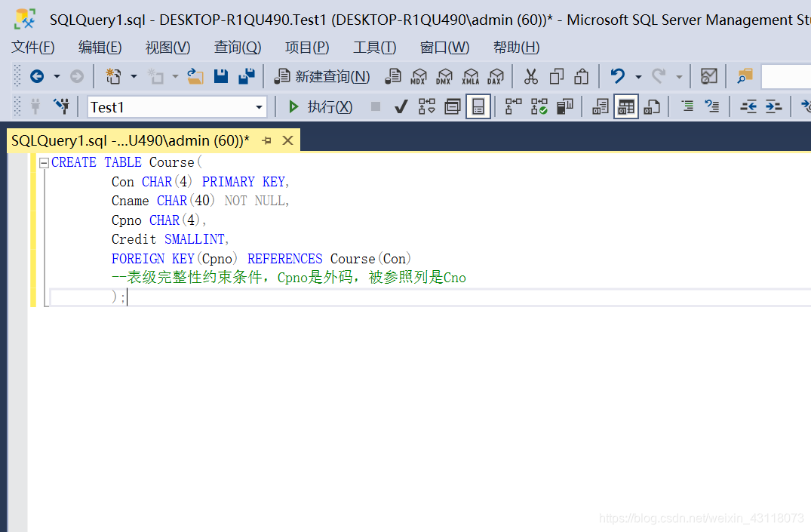Toggle Include Actual Execution Plan

[x=513, y=107]
